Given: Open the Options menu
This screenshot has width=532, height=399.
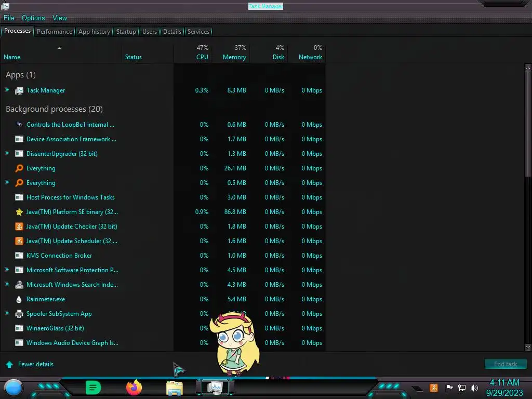Looking at the screenshot, I should click(x=33, y=18).
